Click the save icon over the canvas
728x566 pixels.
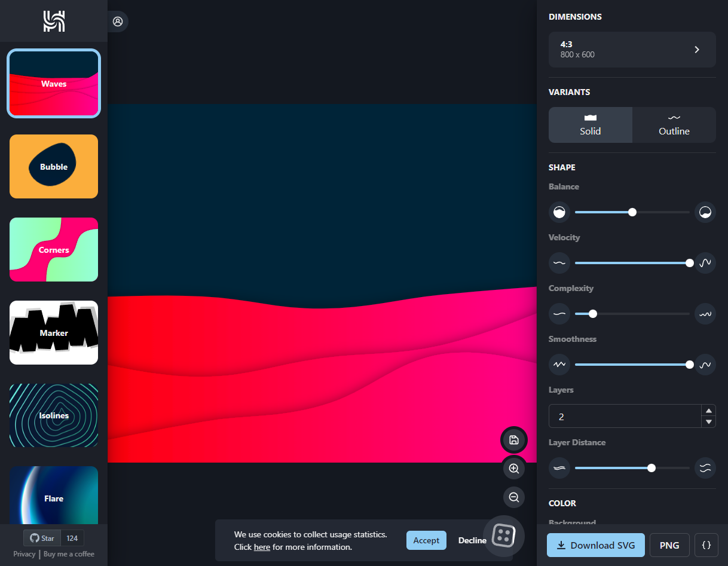click(513, 440)
